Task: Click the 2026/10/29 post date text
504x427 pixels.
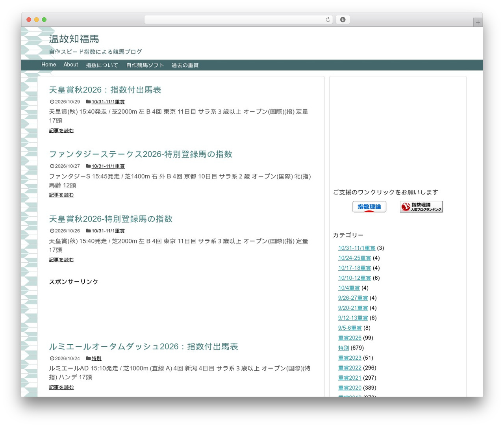Action: 67,102
